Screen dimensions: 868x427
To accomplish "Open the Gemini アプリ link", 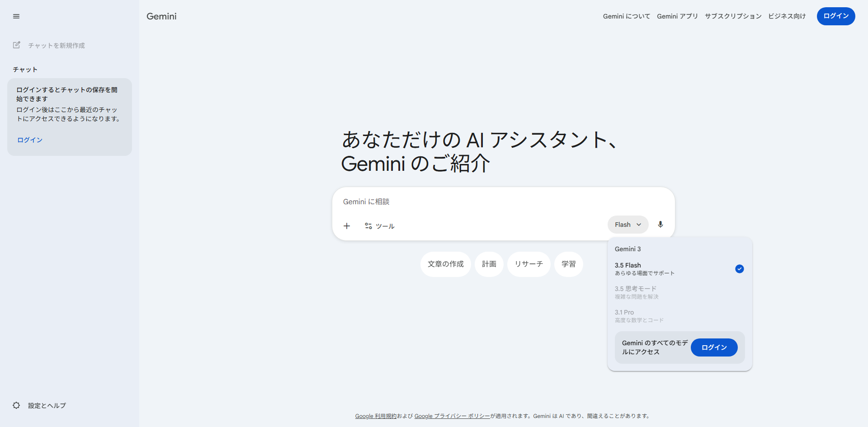I will pyautogui.click(x=677, y=16).
